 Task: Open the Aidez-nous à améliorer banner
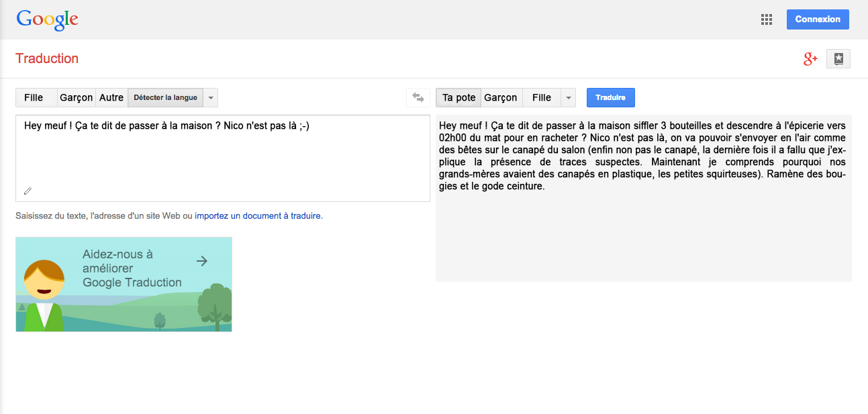(x=124, y=284)
